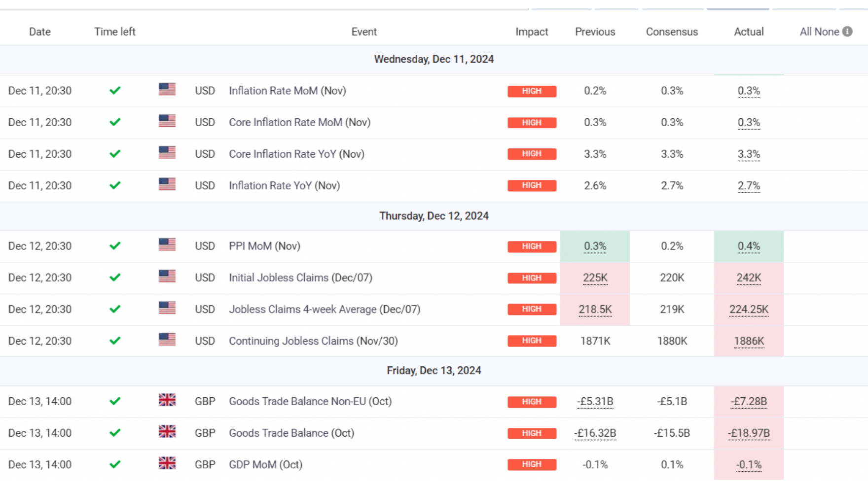The height and width of the screenshot is (488, 868).
Task: Click US flag in Inflation Rate MoM row
Action: [x=167, y=89]
